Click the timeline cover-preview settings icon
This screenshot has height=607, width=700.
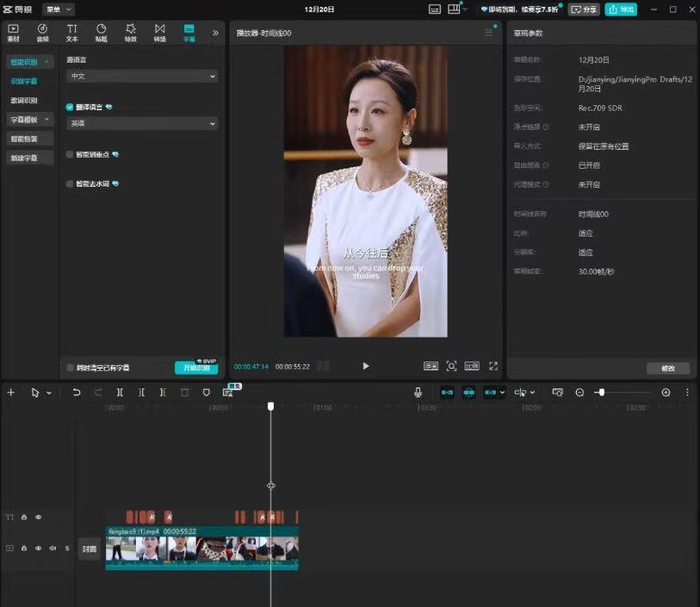[x=558, y=393]
